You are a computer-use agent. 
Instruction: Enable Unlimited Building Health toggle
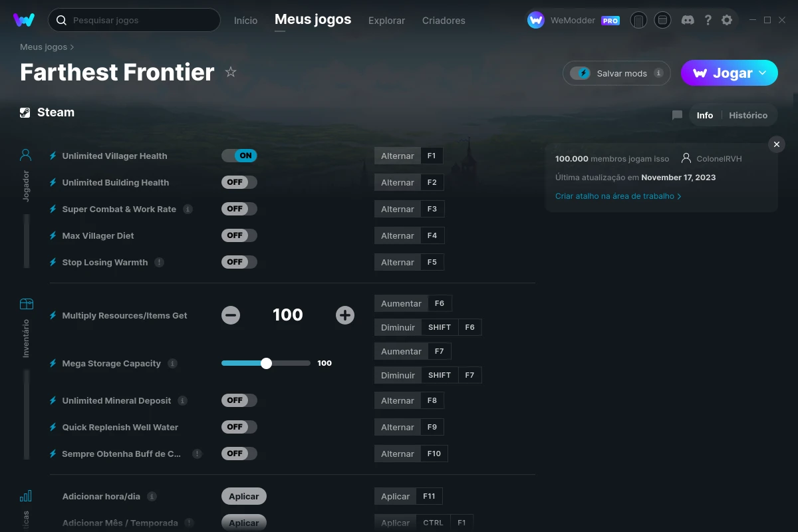[239, 182]
